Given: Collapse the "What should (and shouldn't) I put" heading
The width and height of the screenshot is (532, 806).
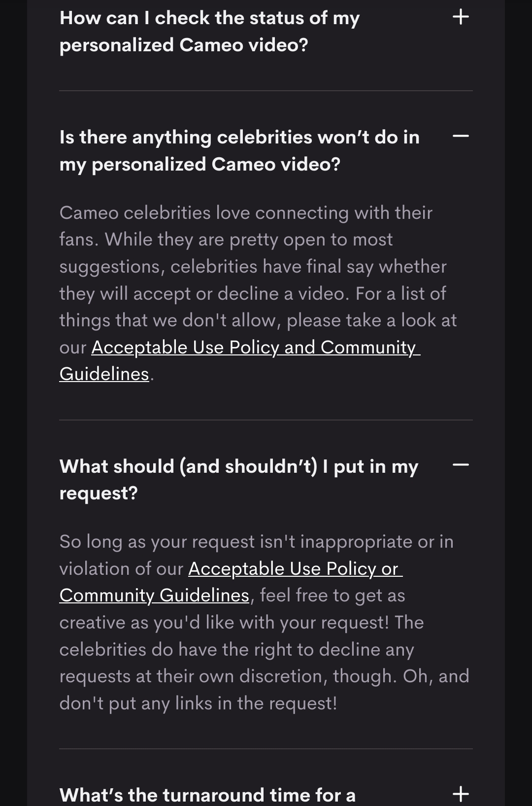Looking at the screenshot, I should 238,466.
